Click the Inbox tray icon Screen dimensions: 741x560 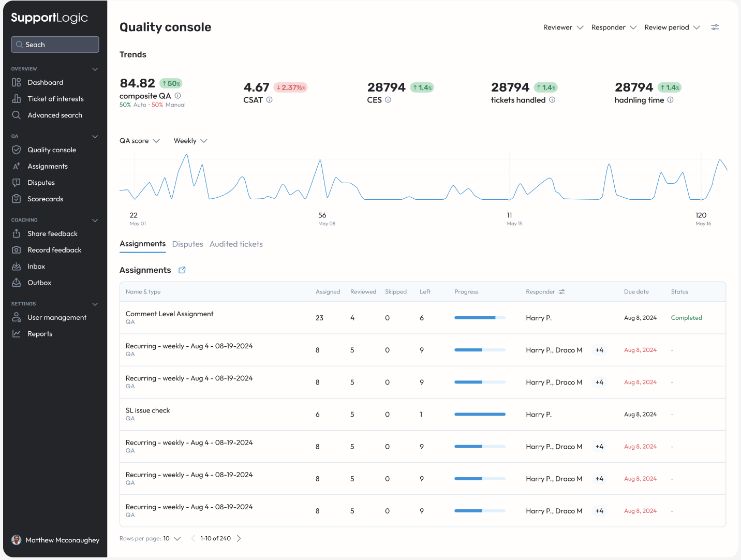click(17, 266)
